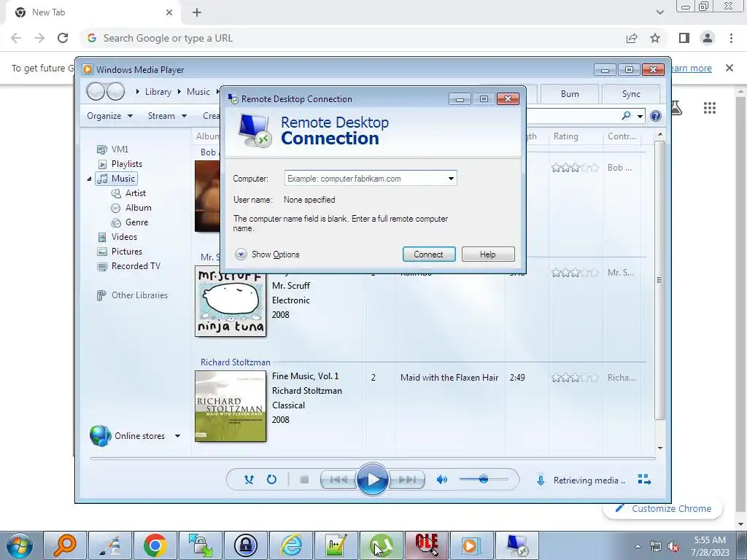Open Recorded TV library
The width and height of the screenshot is (747, 560).
pos(128,266)
